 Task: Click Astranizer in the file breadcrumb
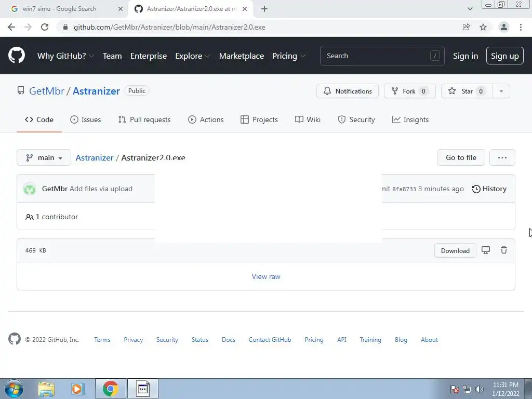(95, 158)
